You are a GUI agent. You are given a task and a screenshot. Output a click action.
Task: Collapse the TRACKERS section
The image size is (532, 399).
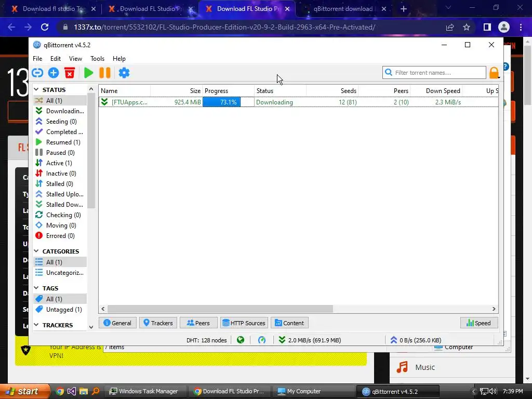pyautogui.click(x=36, y=325)
